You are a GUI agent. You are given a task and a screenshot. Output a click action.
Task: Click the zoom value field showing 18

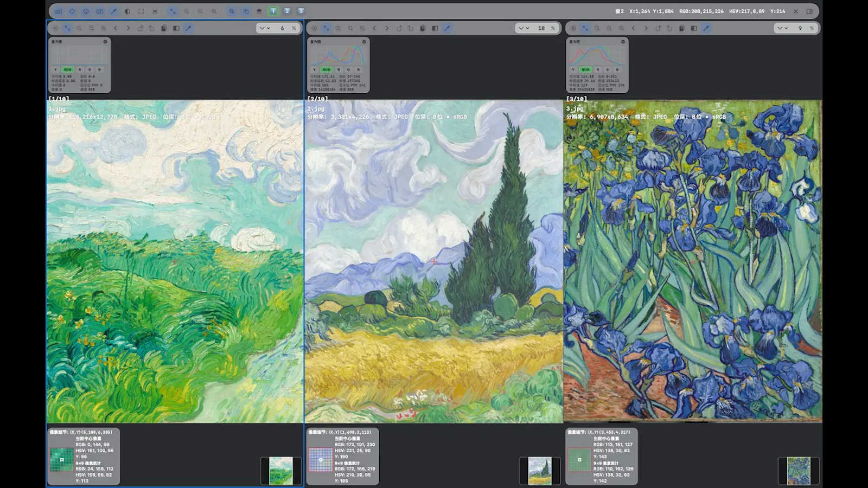click(x=541, y=28)
